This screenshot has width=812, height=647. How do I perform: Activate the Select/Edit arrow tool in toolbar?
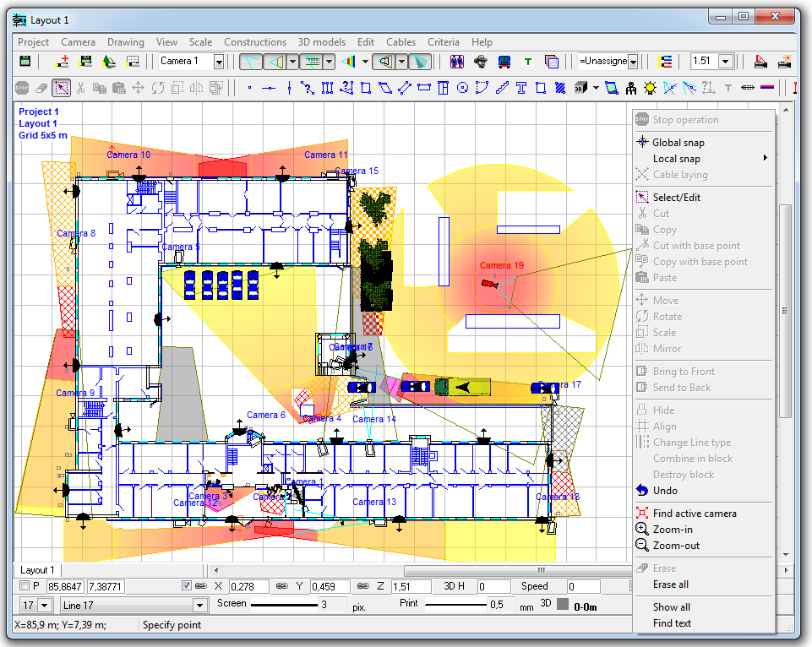click(61, 88)
